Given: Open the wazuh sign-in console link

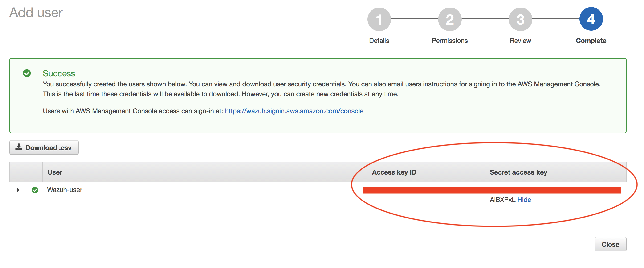Looking at the screenshot, I should tap(294, 111).
